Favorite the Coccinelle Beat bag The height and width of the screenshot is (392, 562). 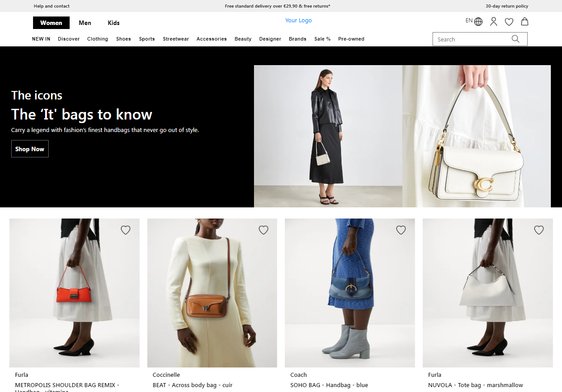(x=263, y=230)
